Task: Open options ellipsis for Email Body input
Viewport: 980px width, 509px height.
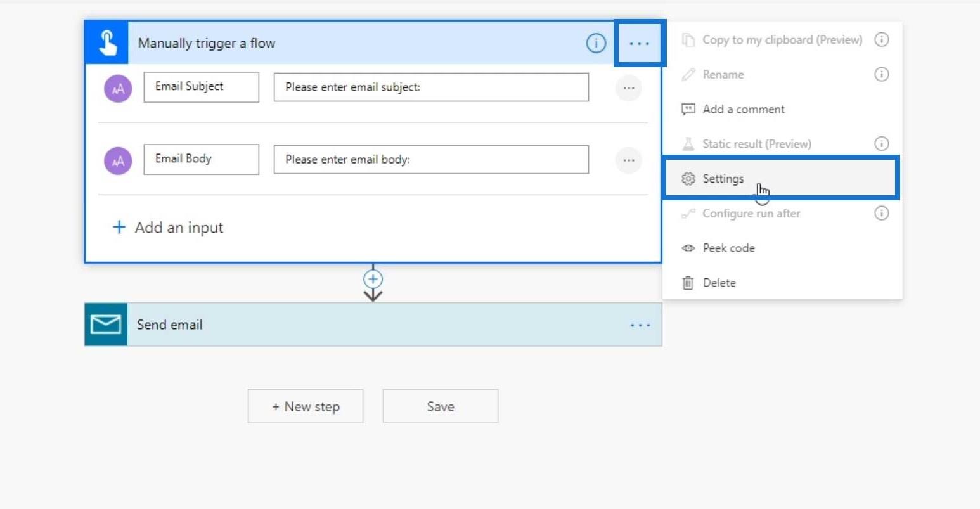Action: (629, 160)
